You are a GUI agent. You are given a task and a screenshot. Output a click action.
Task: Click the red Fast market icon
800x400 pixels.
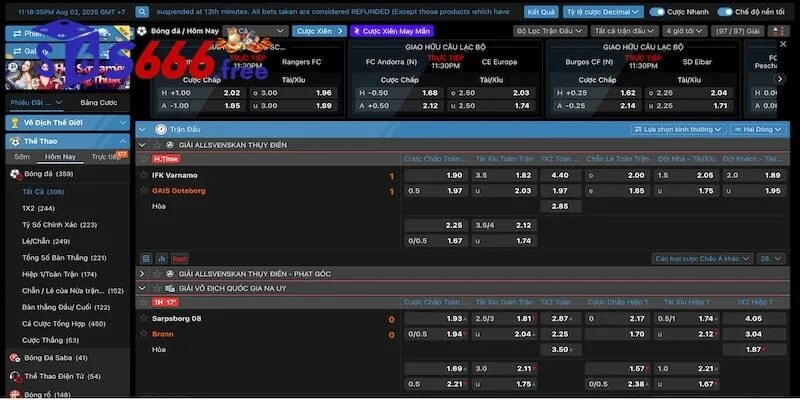point(179,258)
